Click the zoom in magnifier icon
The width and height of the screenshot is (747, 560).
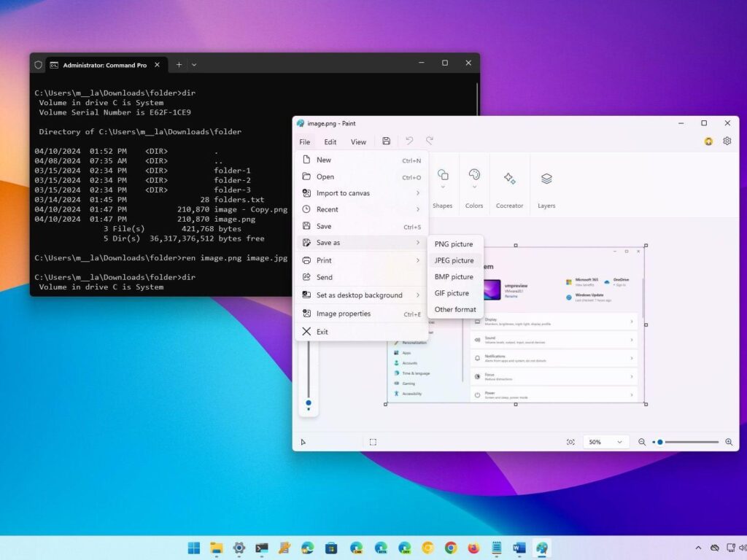click(729, 442)
